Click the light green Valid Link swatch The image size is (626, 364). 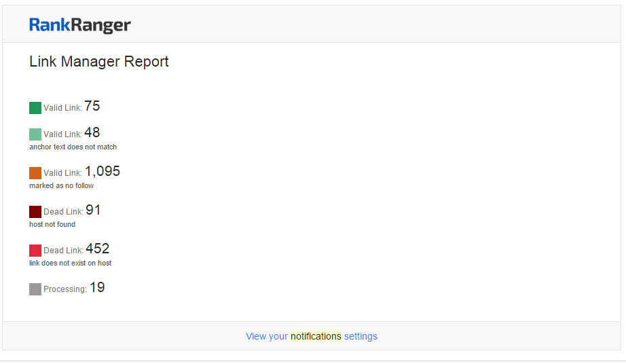coord(35,134)
